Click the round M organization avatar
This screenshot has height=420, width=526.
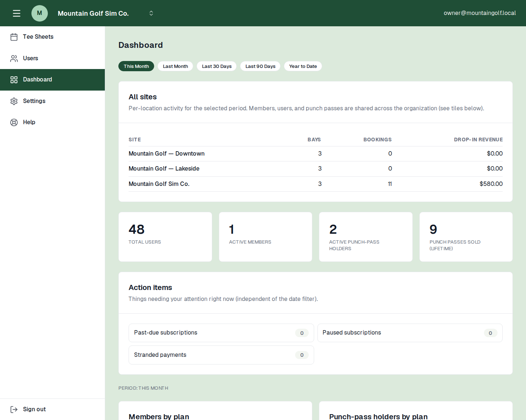(39, 13)
